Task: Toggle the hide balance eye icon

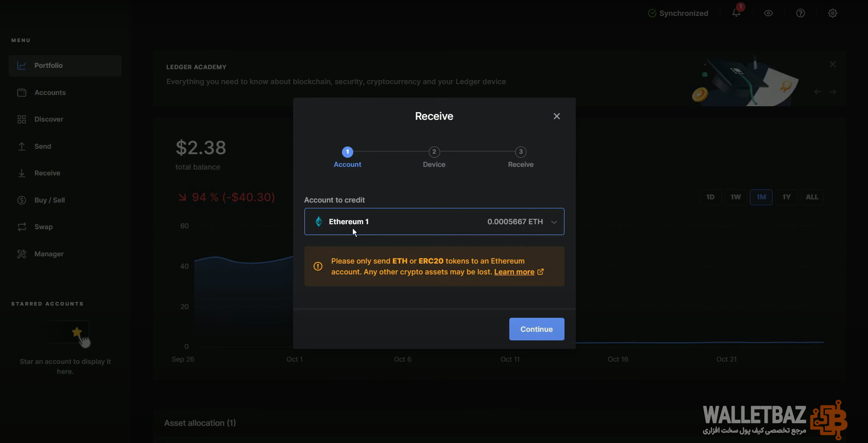Action: tap(768, 13)
